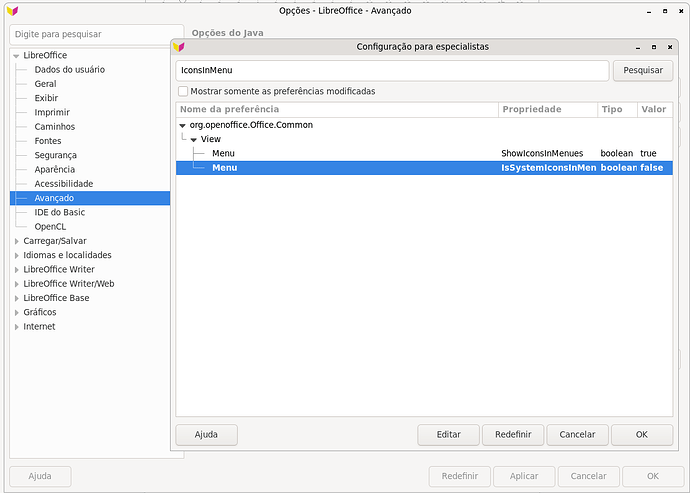Click the LibreOffice logo icon in expert configuration titlebar
The width and height of the screenshot is (690, 493).
[x=179, y=47]
